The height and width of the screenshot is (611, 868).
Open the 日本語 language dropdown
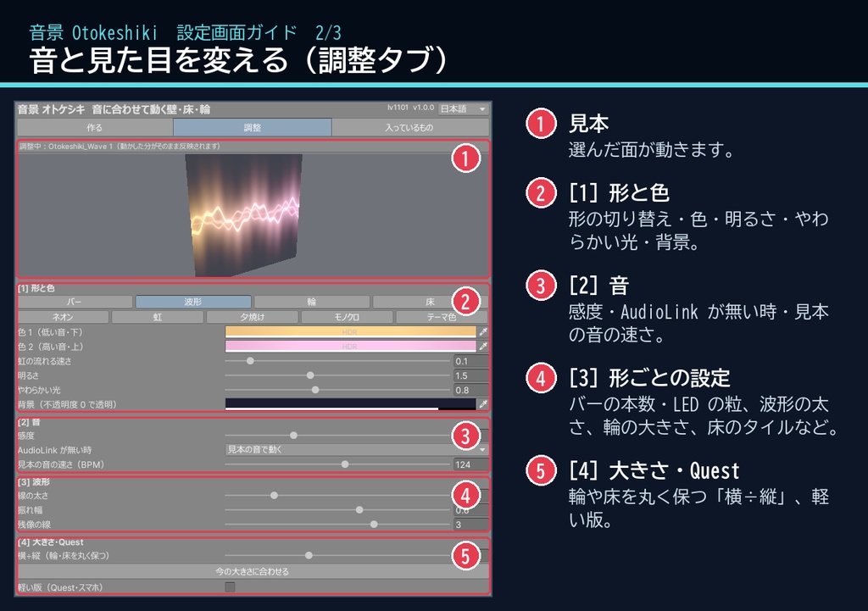pos(463,109)
